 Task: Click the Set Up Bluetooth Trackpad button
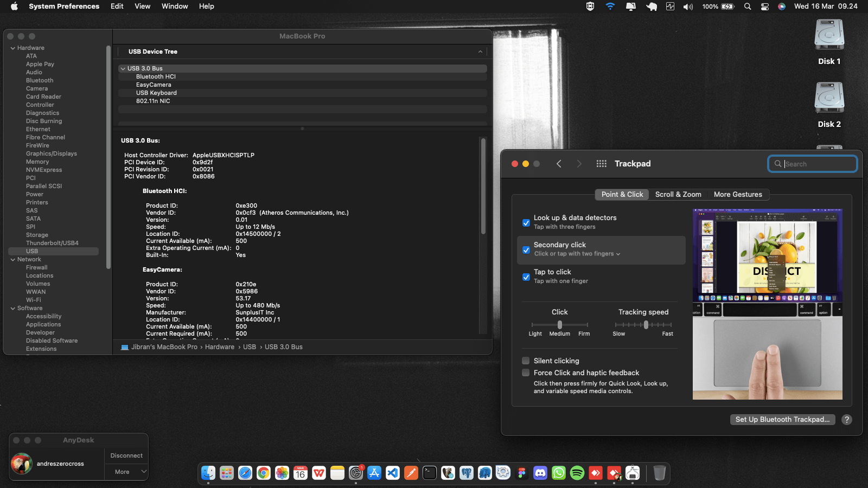tap(782, 419)
